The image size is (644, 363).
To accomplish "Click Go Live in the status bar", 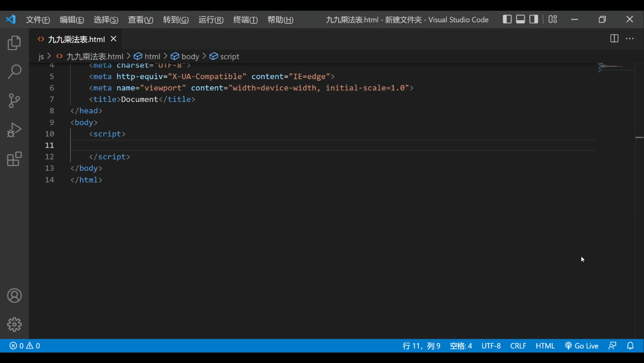I will (581, 346).
